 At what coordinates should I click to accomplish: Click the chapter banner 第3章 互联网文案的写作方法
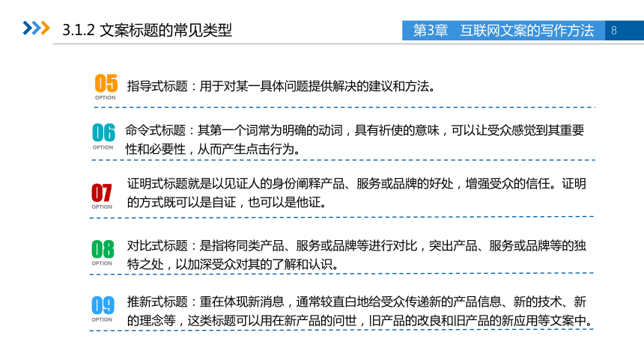point(503,31)
